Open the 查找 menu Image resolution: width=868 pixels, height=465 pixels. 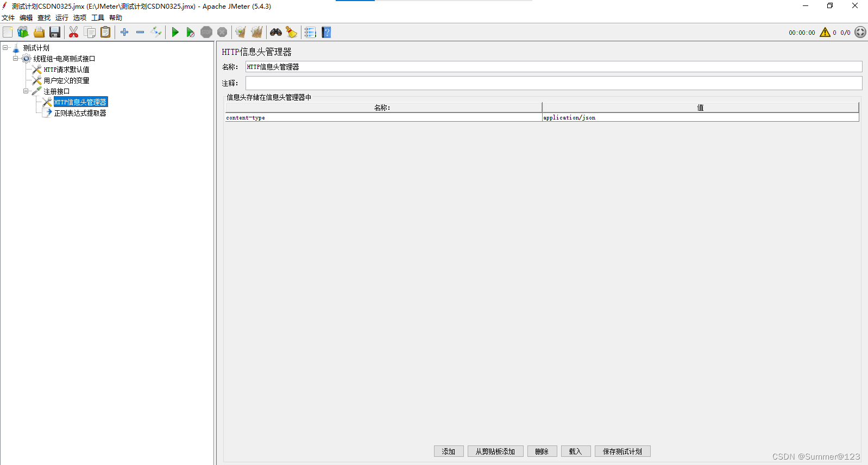[x=44, y=18]
